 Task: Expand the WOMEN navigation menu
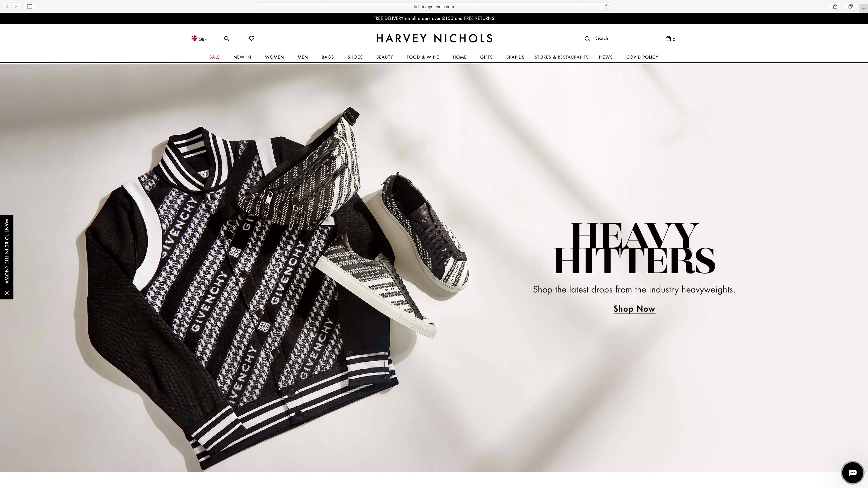click(274, 57)
